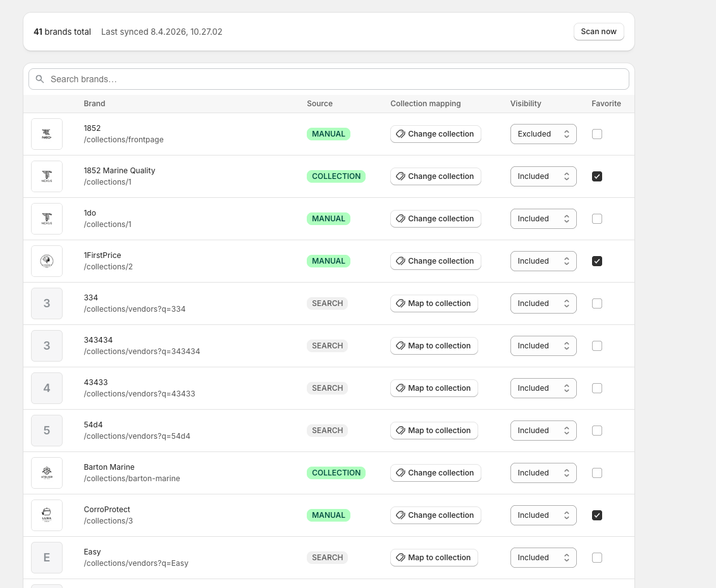The image size is (716, 588).
Task: Map Easy to a collection
Action: [434, 558]
